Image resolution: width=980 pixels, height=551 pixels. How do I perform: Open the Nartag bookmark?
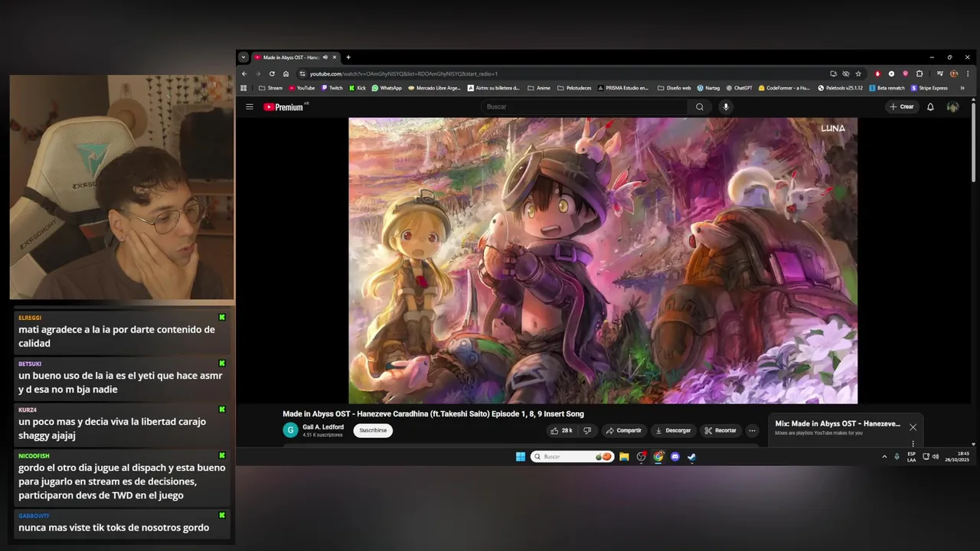pyautogui.click(x=708, y=88)
